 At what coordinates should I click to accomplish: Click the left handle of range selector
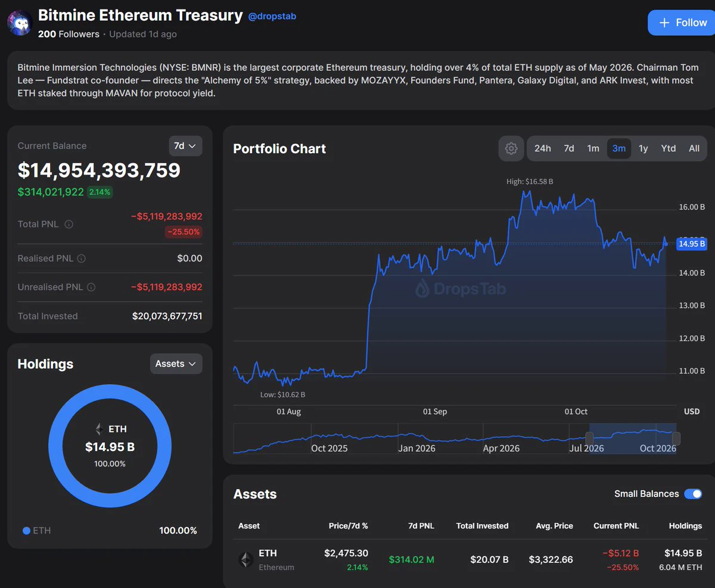589,439
